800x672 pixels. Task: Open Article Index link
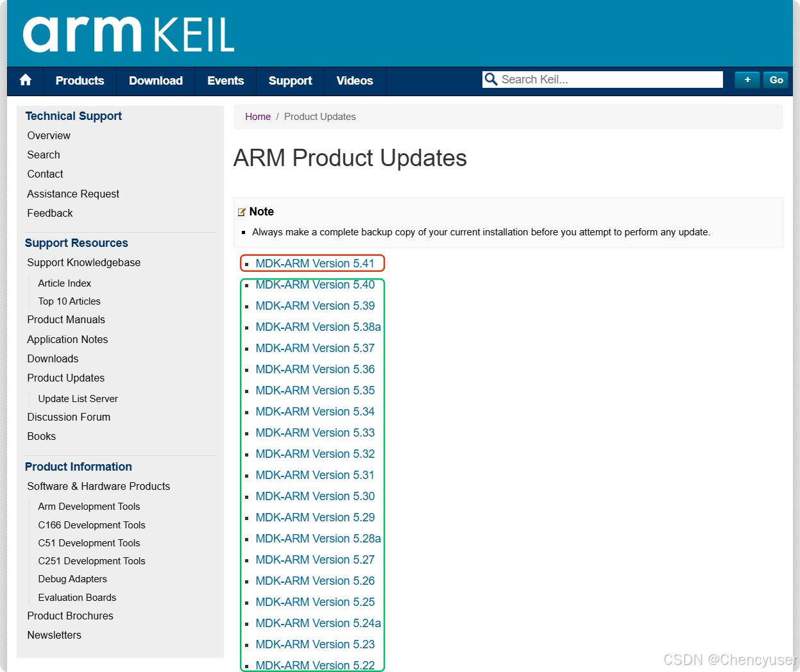coord(65,283)
